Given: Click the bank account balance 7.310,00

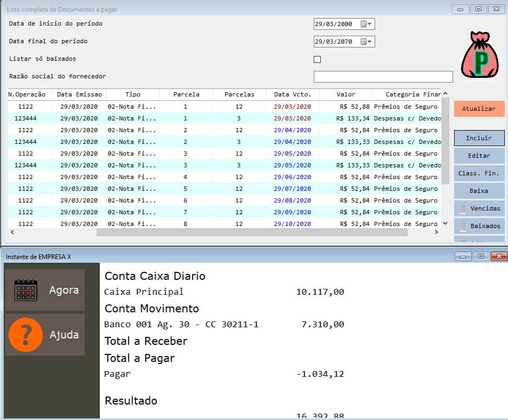Looking at the screenshot, I should [323, 324].
